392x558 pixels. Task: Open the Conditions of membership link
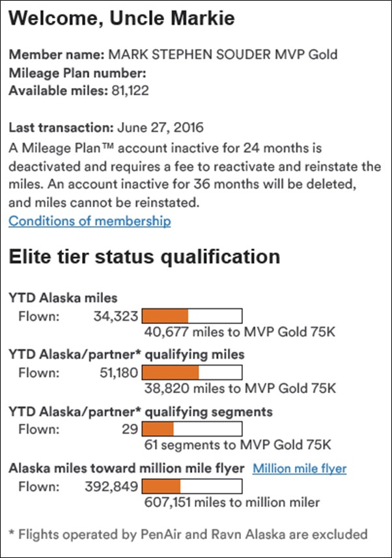(90, 221)
